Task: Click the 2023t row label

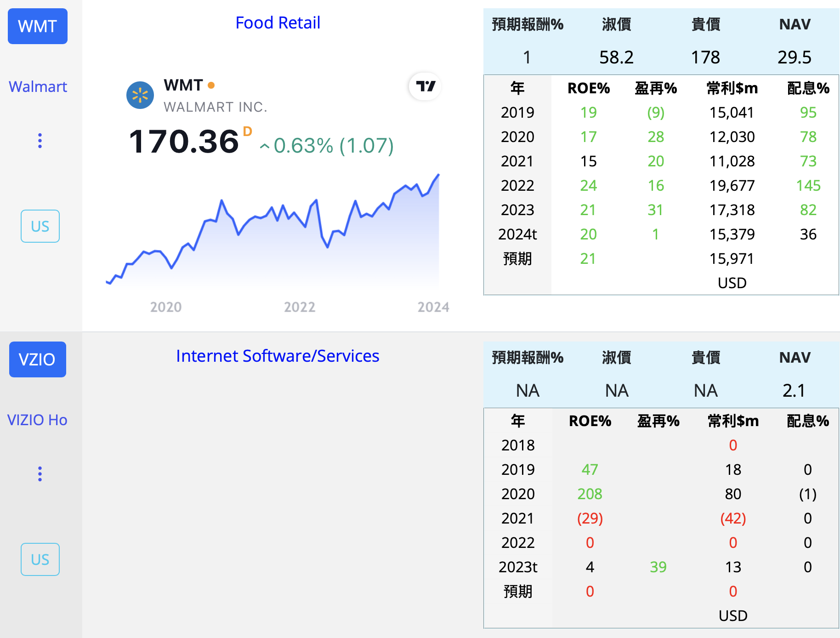Action: click(x=518, y=567)
